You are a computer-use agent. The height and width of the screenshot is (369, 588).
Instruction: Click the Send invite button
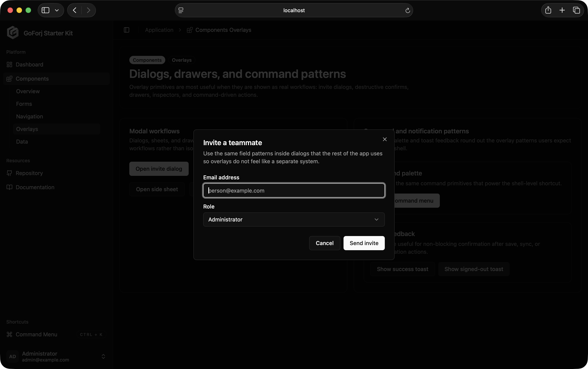click(x=364, y=243)
